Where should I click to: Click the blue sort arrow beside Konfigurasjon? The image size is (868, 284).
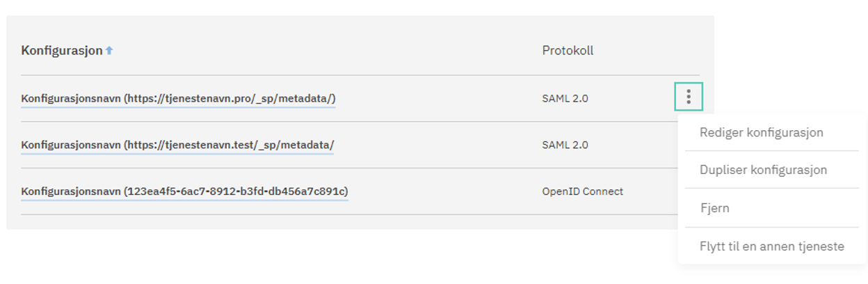(x=109, y=51)
